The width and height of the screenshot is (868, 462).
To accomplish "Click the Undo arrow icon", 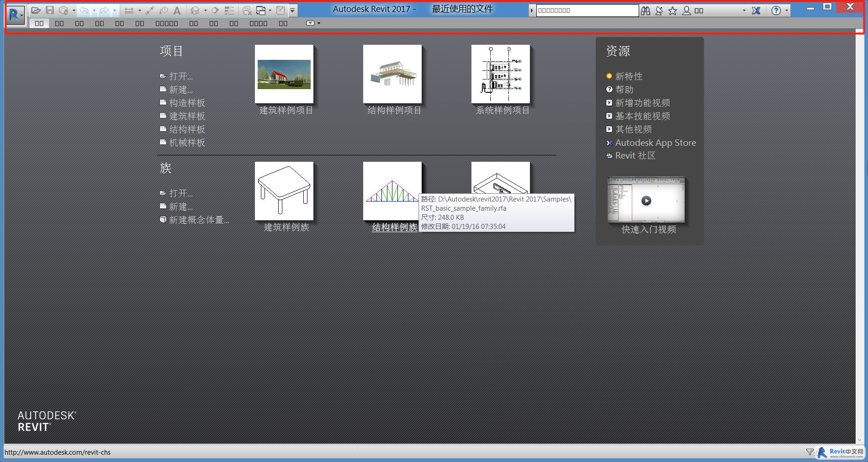I will point(84,10).
